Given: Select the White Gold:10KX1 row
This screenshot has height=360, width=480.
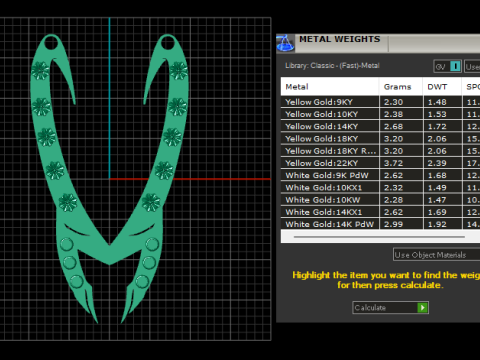Looking at the screenshot, I should (380, 188).
